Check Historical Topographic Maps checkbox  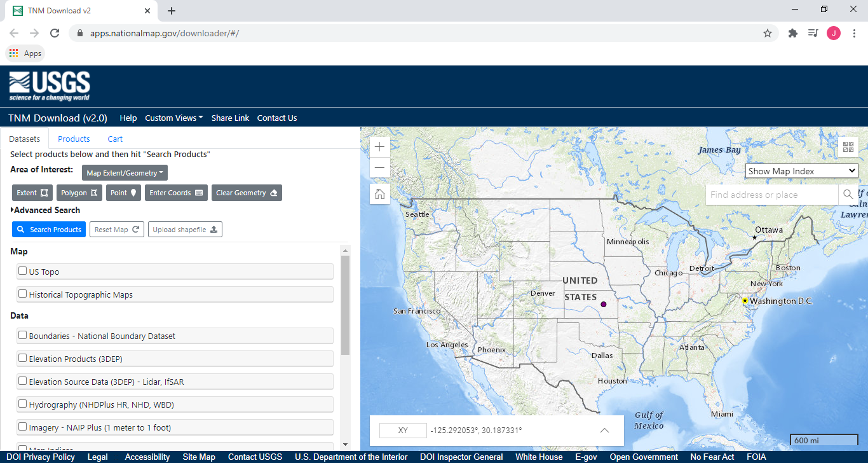coord(23,294)
